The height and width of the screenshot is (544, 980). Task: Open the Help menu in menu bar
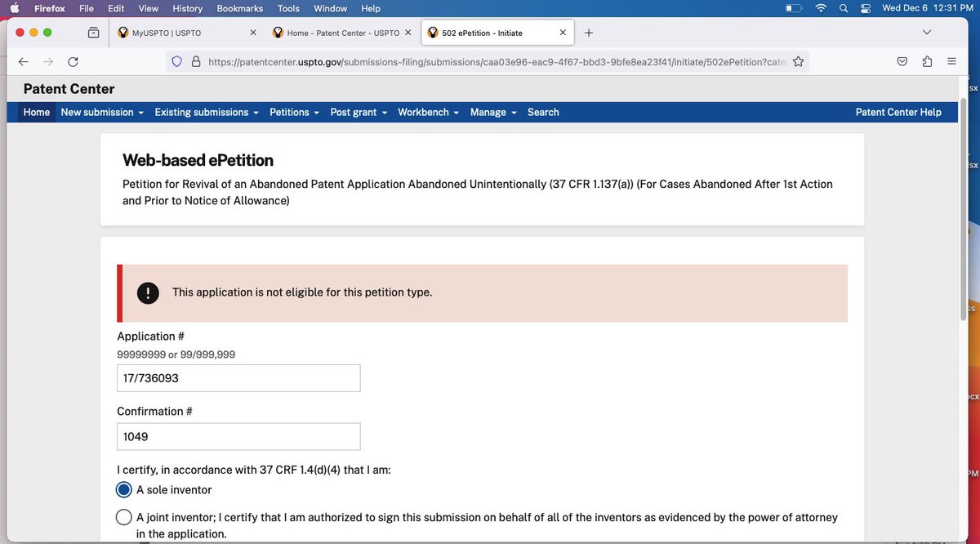click(x=371, y=8)
